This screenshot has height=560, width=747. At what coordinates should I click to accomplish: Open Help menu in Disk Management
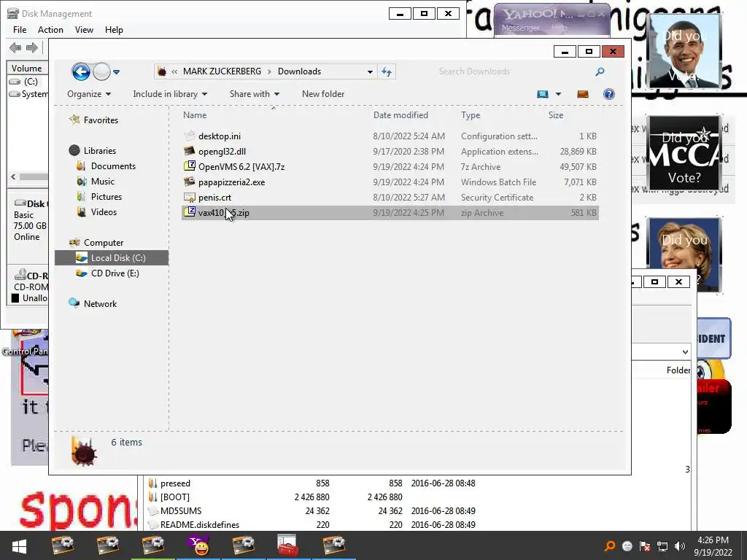(114, 29)
